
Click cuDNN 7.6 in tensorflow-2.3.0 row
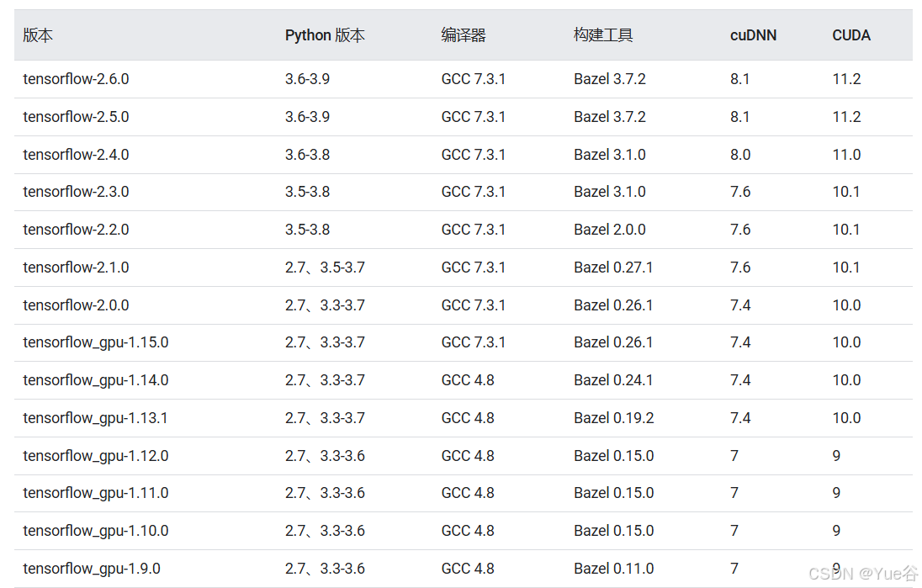(740, 192)
